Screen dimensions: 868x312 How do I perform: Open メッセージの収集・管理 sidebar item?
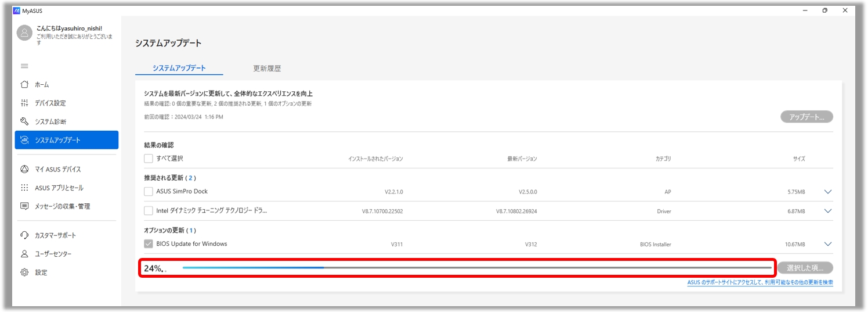coord(67,206)
